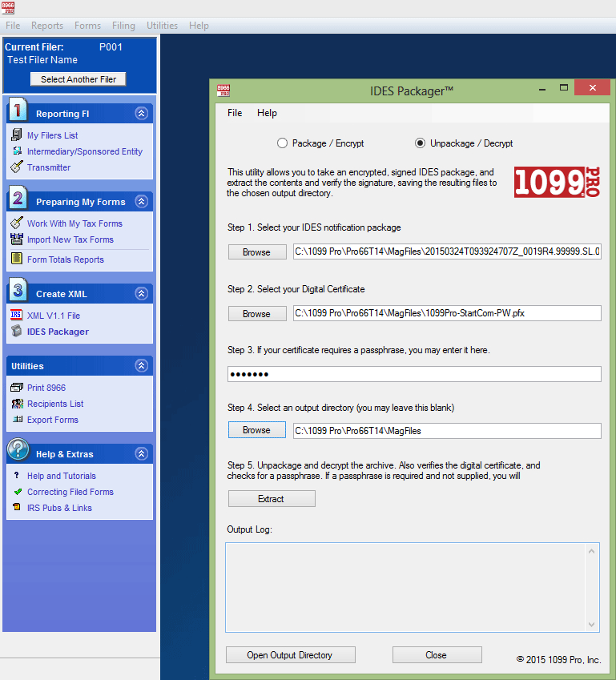This screenshot has width=616, height=680.
Task: Open the IDES Packager Help menu
Action: pyautogui.click(x=267, y=113)
